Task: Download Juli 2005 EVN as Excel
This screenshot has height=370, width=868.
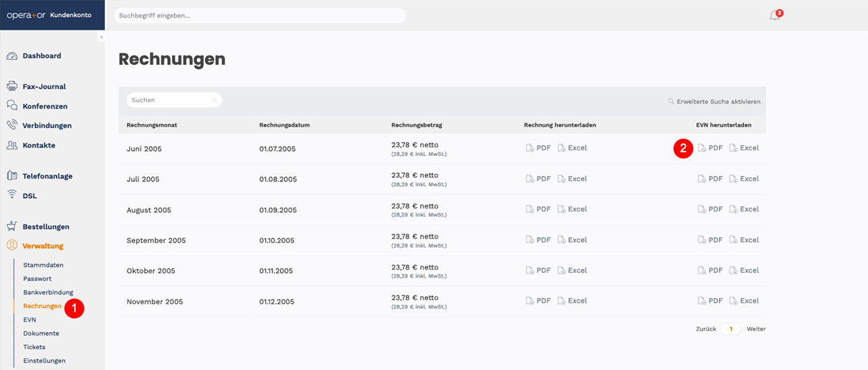Action: (x=744, y=179)
